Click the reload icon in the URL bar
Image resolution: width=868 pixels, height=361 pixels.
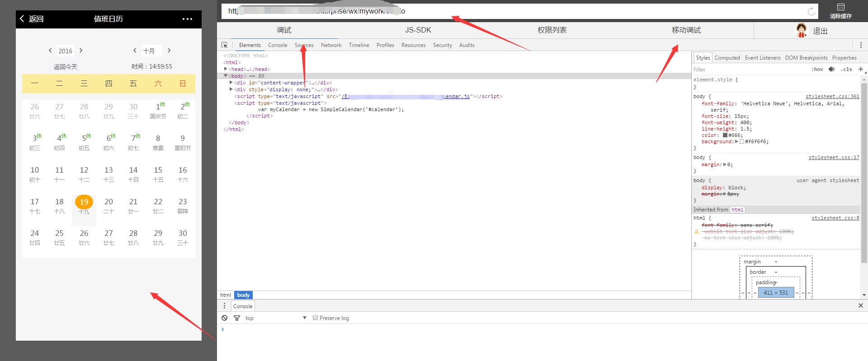click(x=811, y=11)
